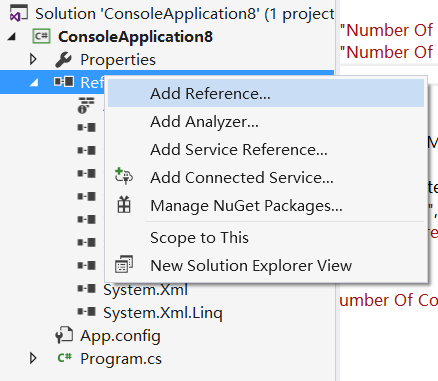The height and width of the screenshot is (381, 438).
Task: Click the New Solution Explorer View icon
Action: pyautogui.click(x=124, y=264)
